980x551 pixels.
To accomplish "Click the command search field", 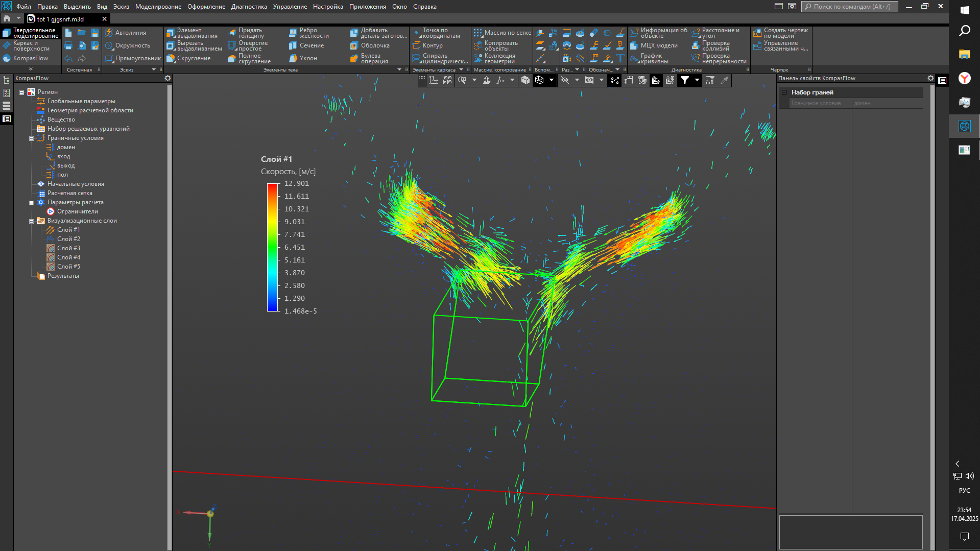I will click(x=850, y=7).
